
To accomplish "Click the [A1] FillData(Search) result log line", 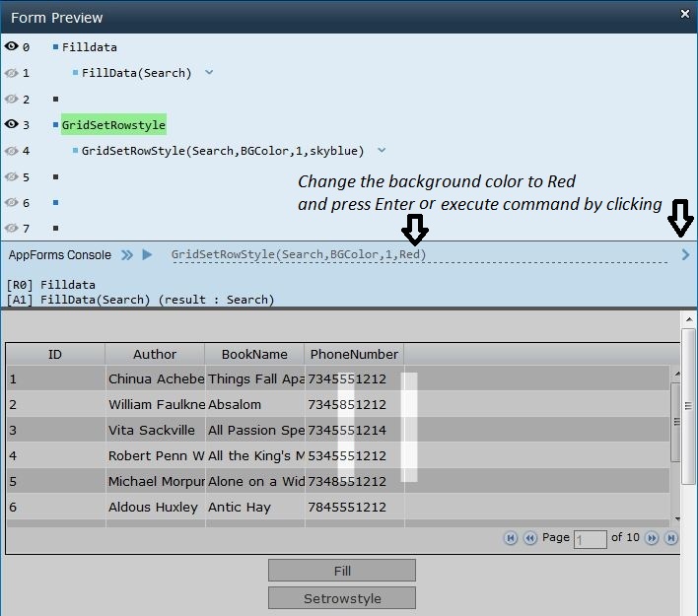I will coord(140,300).
